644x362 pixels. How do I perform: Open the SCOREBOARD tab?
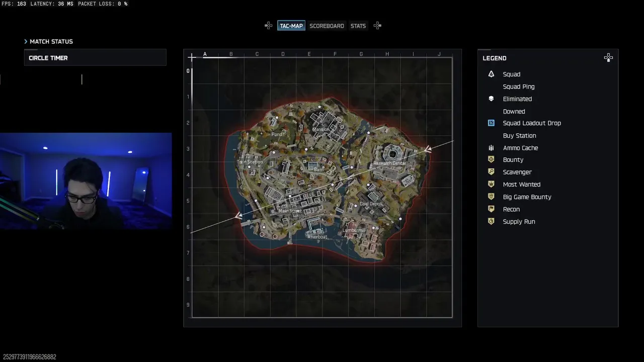327,26
